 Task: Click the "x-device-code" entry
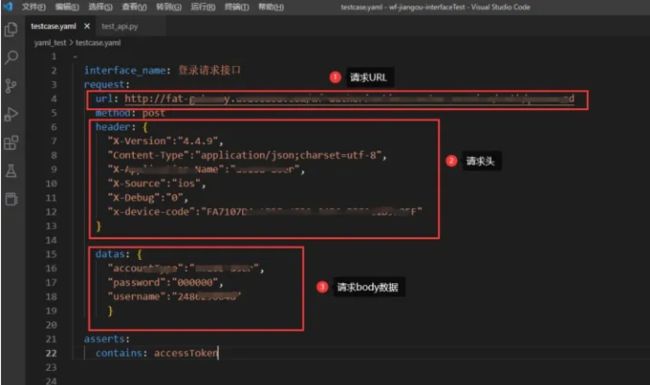point(265,212)
